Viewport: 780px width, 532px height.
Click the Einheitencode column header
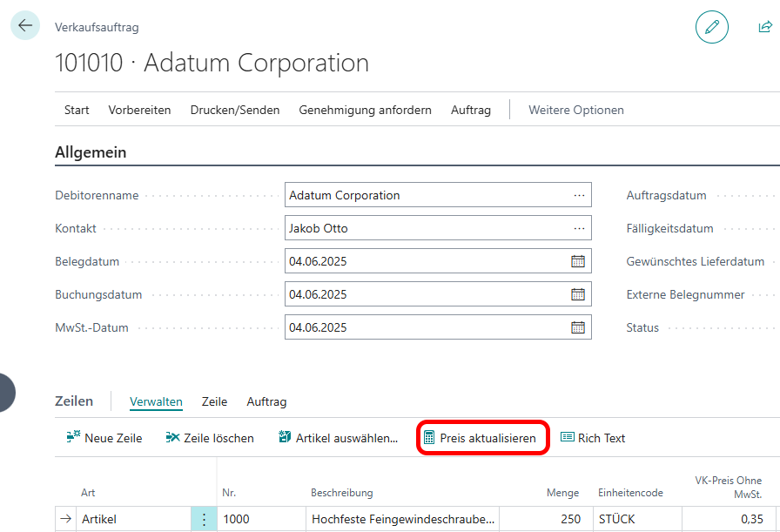tap(630, 493)
